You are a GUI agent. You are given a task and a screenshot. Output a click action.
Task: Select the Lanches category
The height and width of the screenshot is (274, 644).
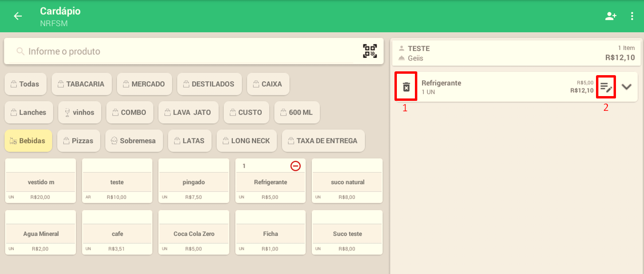(29, 112)
